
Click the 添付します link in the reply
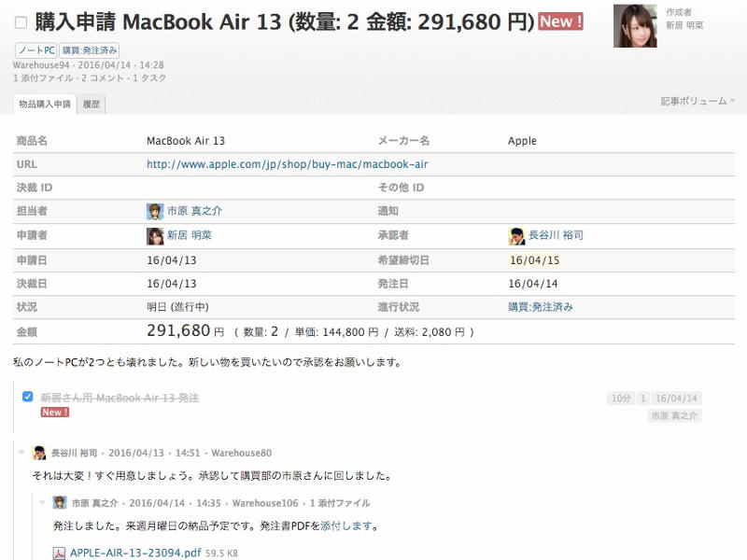pos(346,525)
